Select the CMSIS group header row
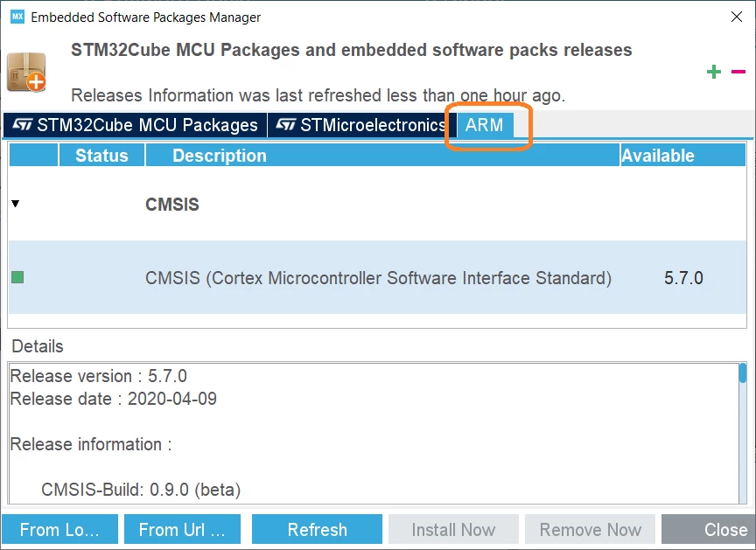This screenshot has width=756, height=550. (x=377, y=205)
